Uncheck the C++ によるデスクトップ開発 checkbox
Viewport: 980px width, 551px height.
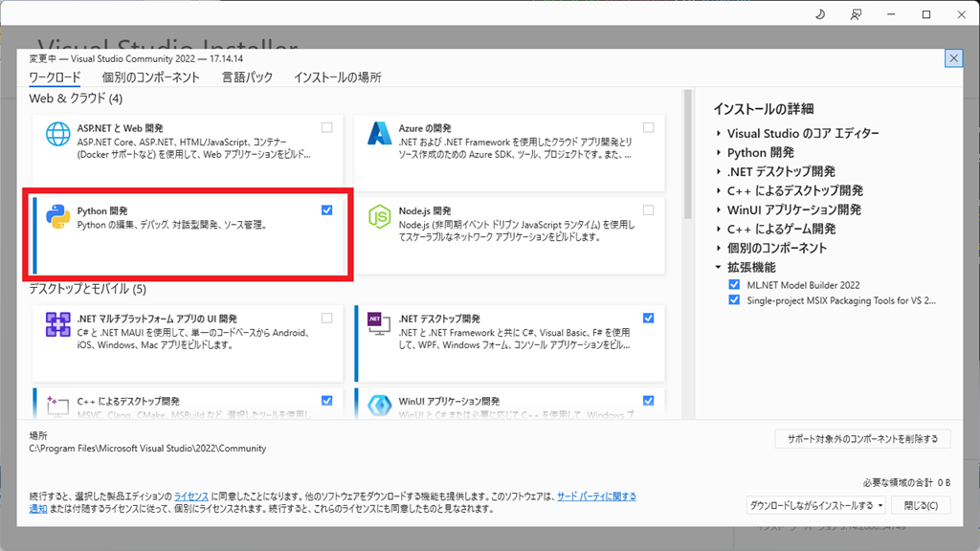[x=327, y=401]
